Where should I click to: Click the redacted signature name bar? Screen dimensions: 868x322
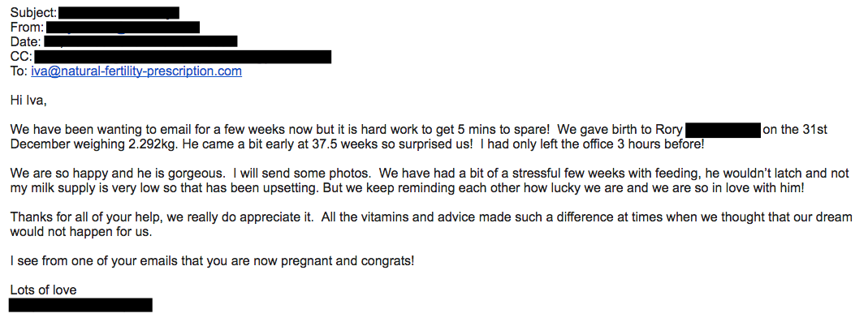[x=81, y=305]
